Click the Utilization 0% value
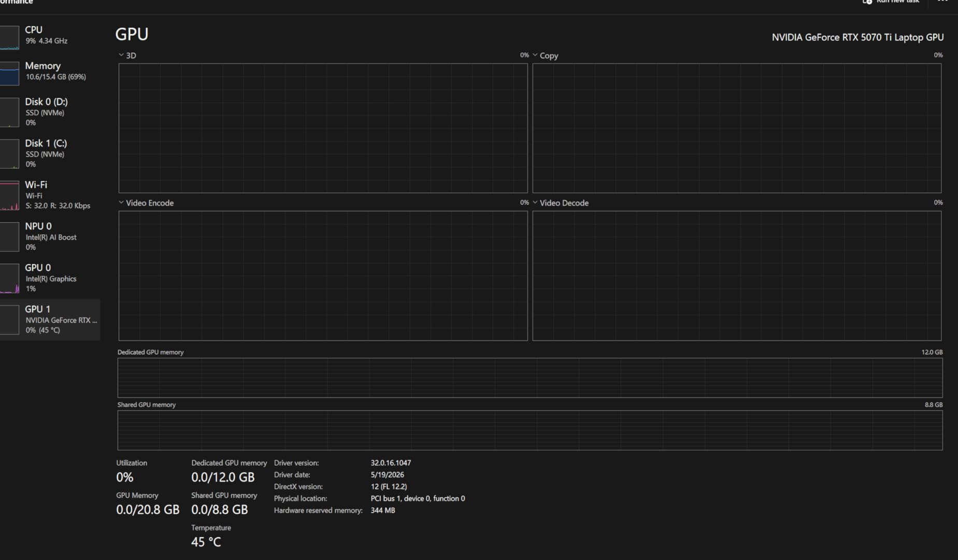The height and width of the screenshot is (560, 958). (x=125, y=477)
